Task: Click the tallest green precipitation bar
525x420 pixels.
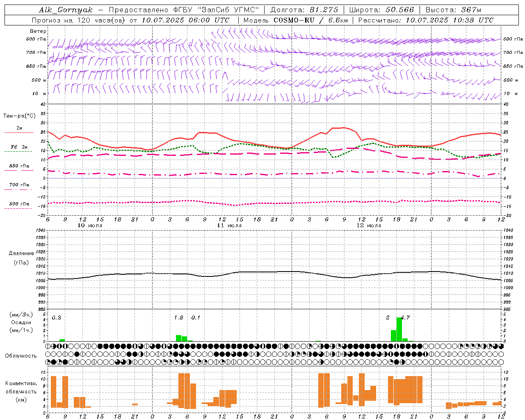Action: [399, 329]
